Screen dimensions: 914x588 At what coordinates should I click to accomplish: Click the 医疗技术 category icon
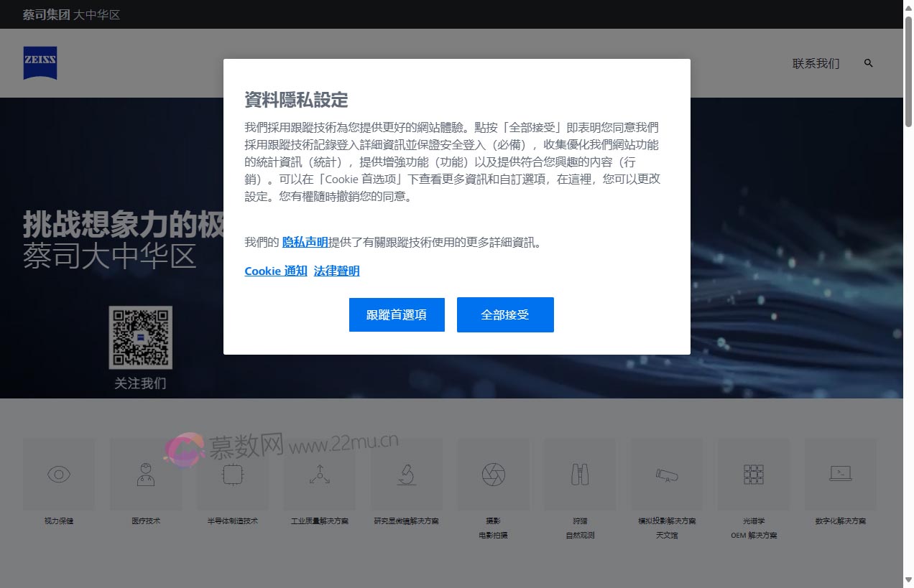point(145,474)
